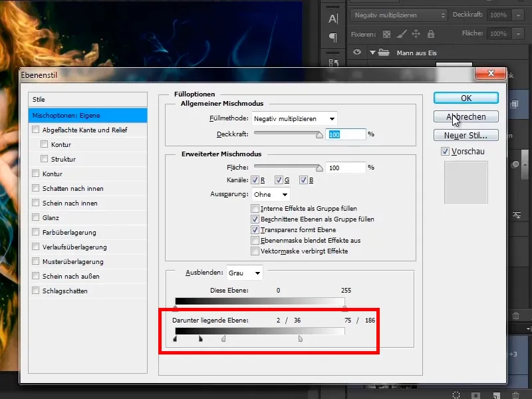Enable Abgeflachte Kante und Relief checkbox

[36, 130]
